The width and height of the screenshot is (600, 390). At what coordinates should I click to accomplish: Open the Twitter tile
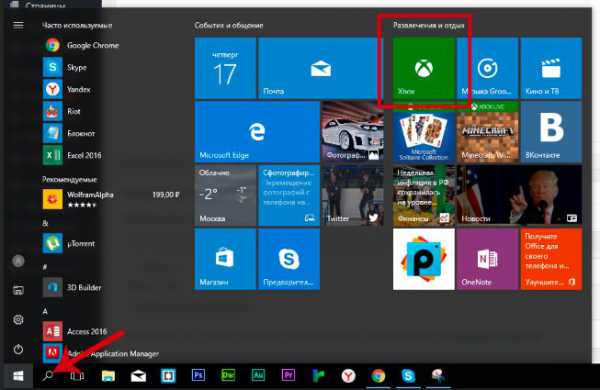[x=352, y=196]
